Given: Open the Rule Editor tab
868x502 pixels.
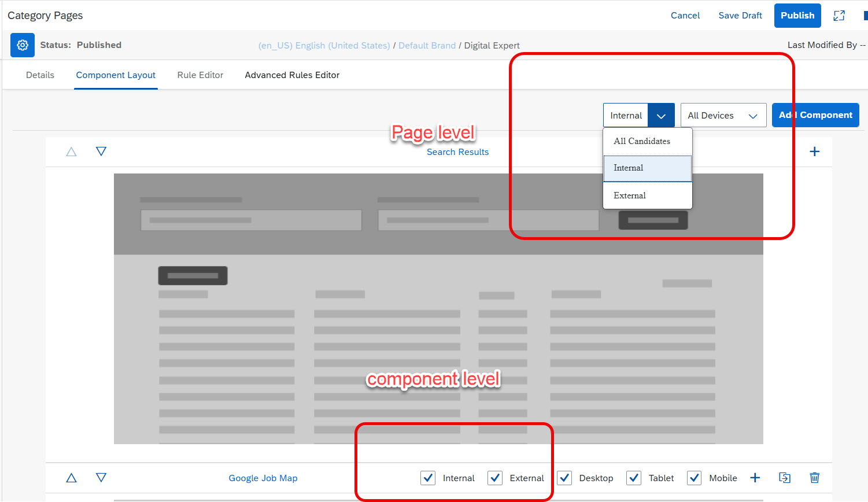Looking at the screenshot, I should [200, 75].
